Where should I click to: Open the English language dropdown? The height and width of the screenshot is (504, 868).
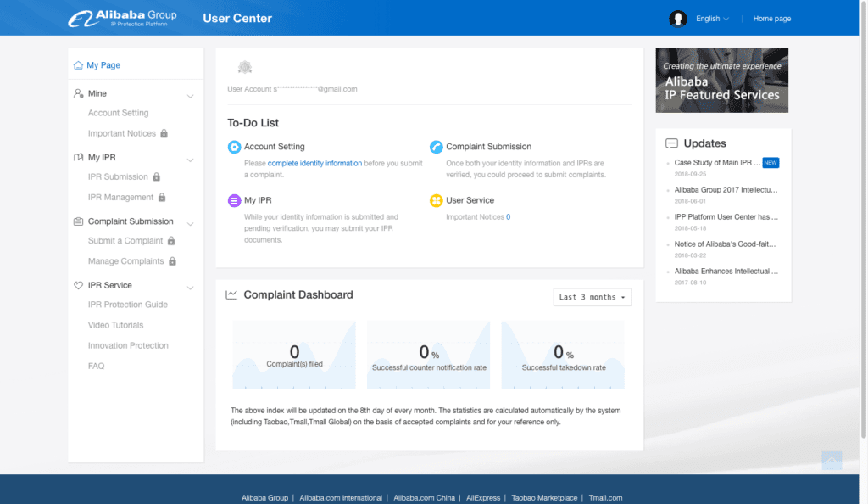[712, 19]
